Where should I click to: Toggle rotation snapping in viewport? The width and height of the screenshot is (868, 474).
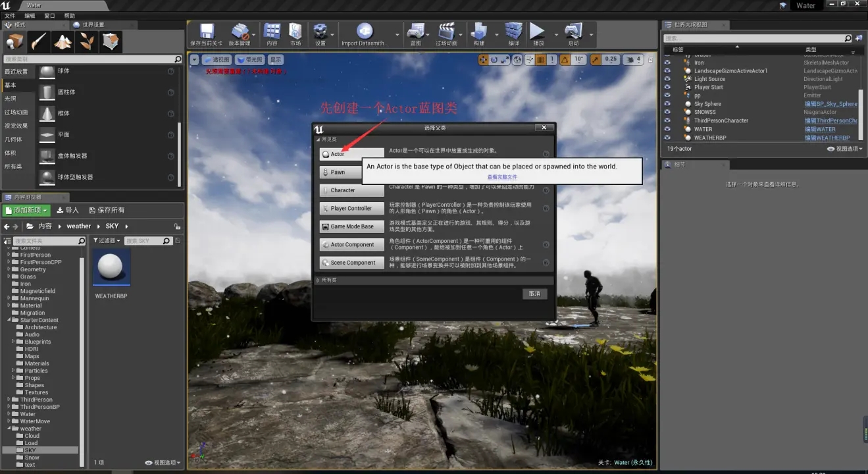(565, 59)
